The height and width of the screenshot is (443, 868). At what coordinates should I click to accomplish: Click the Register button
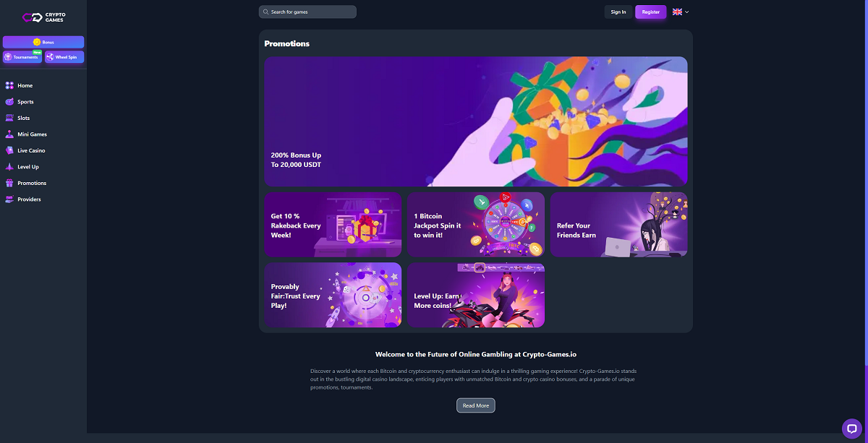point(651,12)
